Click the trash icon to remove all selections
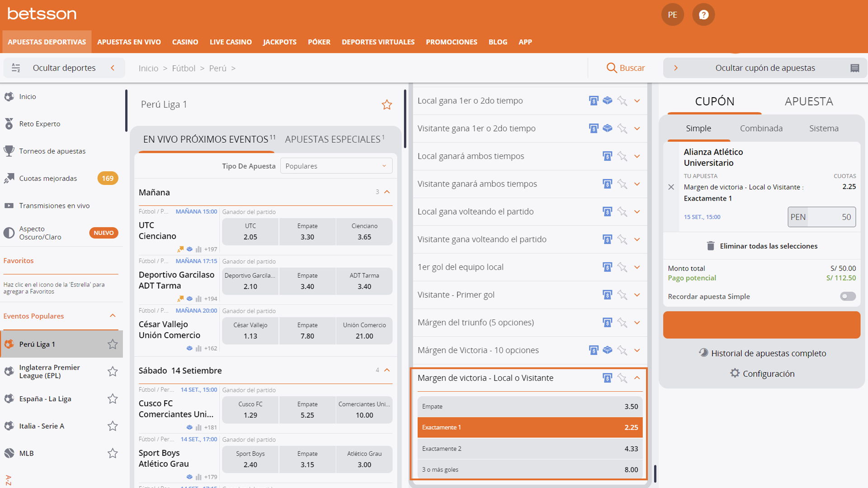The width and height of the screenshot is (868, 488). coord(711,246)
